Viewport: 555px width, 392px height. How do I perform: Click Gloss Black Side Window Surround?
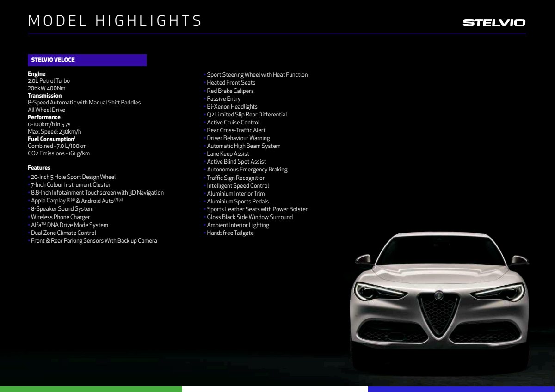point(250,217)
